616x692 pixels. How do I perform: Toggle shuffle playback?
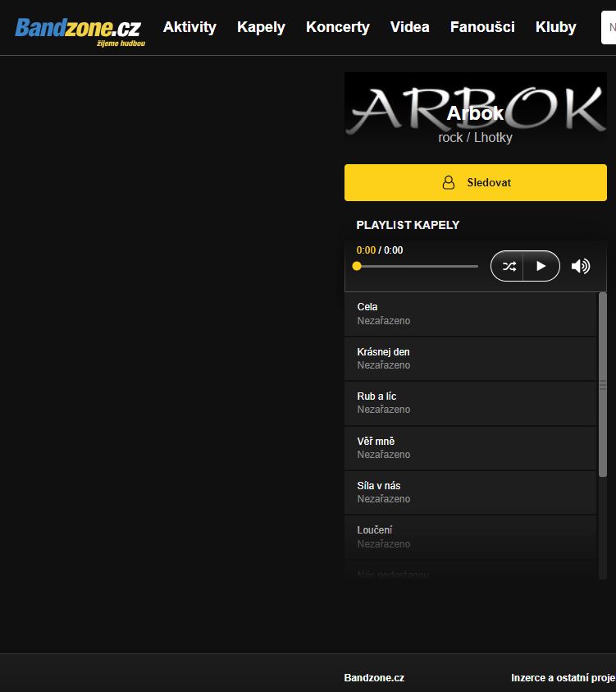(x=509, y=266)
